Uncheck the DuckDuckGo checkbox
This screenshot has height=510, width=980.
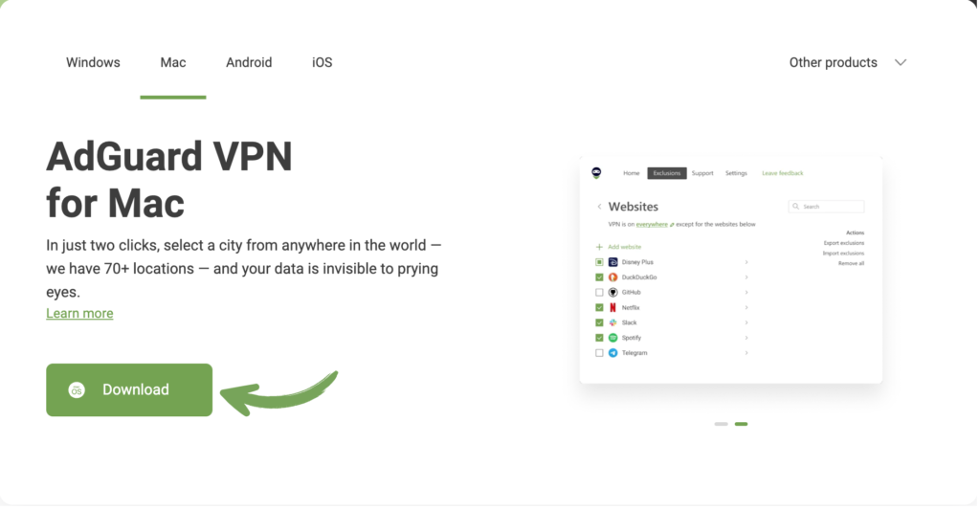599,277
